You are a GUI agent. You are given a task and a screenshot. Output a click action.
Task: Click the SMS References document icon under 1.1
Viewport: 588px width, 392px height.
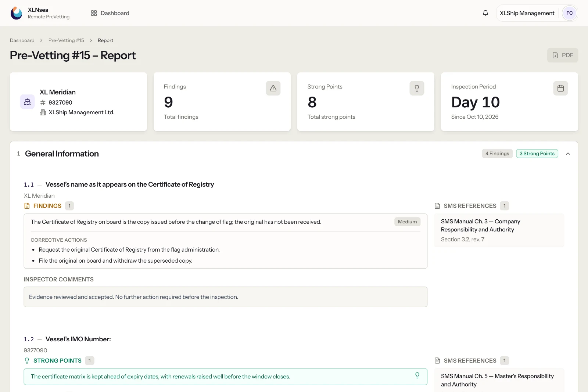point(437,206)
